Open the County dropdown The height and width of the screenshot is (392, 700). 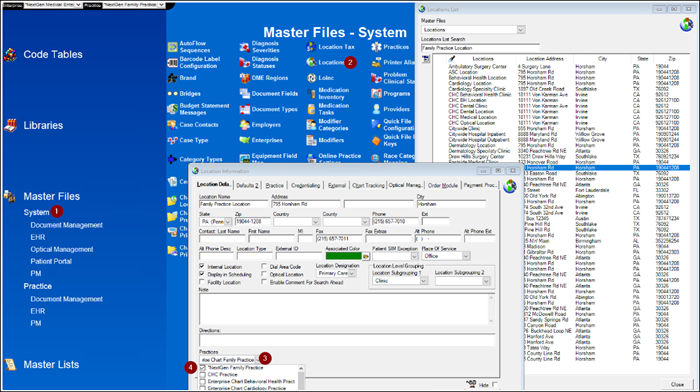pyautogui.click(x=365, y=222)
